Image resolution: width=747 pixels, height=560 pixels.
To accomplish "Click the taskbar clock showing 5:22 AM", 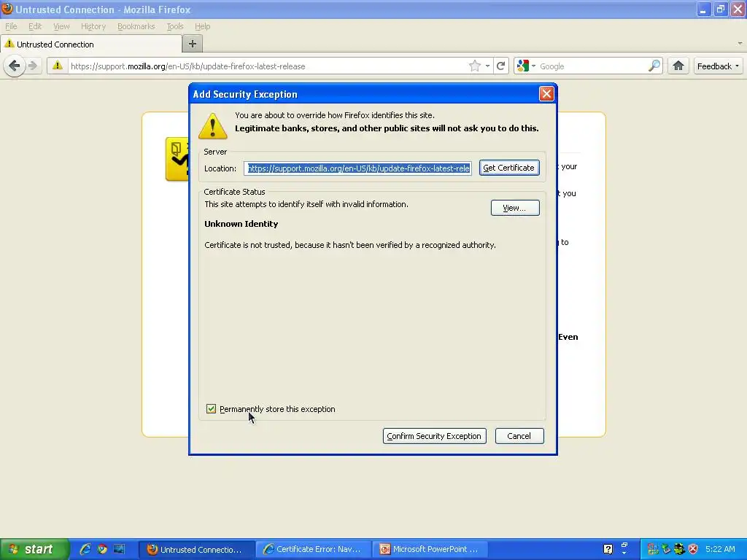I will 720,549.
